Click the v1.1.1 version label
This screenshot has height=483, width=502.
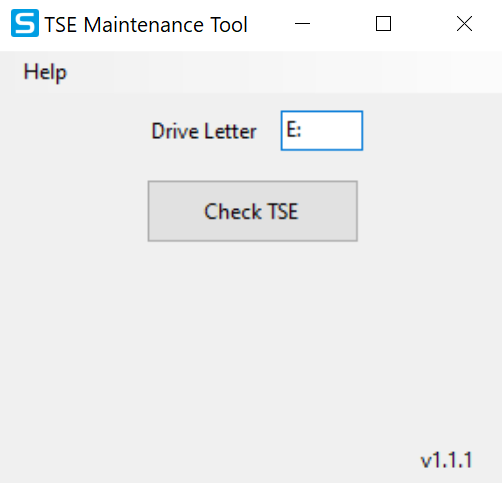pyautogui.click(x=446, y=460)
